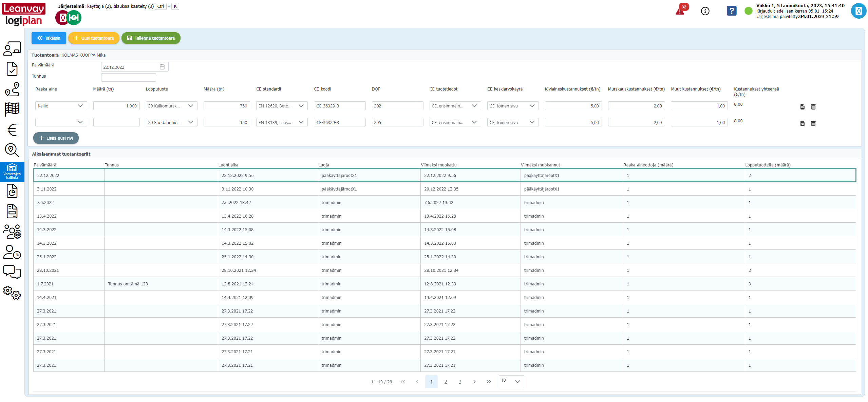The height and width of the screenshot is (402, 868).
Task: Sort by Päivämäärä column header
Action: pyautogui.click(x=45, y=165)
